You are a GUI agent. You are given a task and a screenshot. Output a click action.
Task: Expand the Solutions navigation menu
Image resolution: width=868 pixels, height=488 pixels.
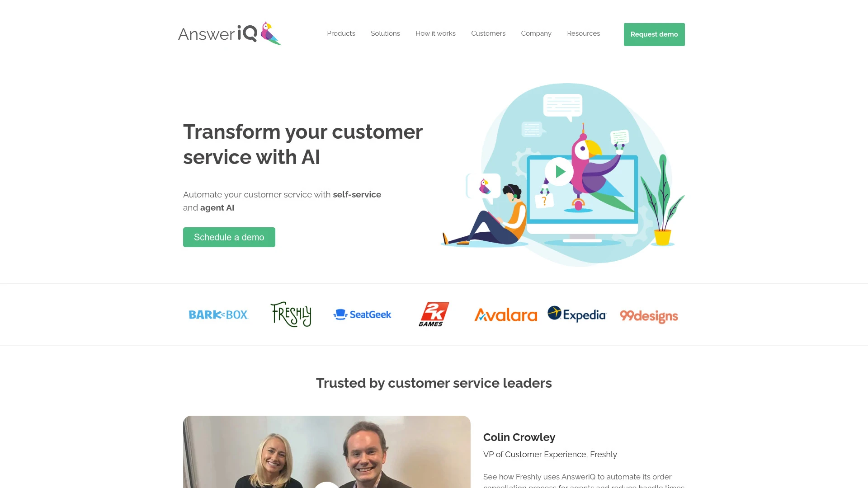click(x=385, y=33)
